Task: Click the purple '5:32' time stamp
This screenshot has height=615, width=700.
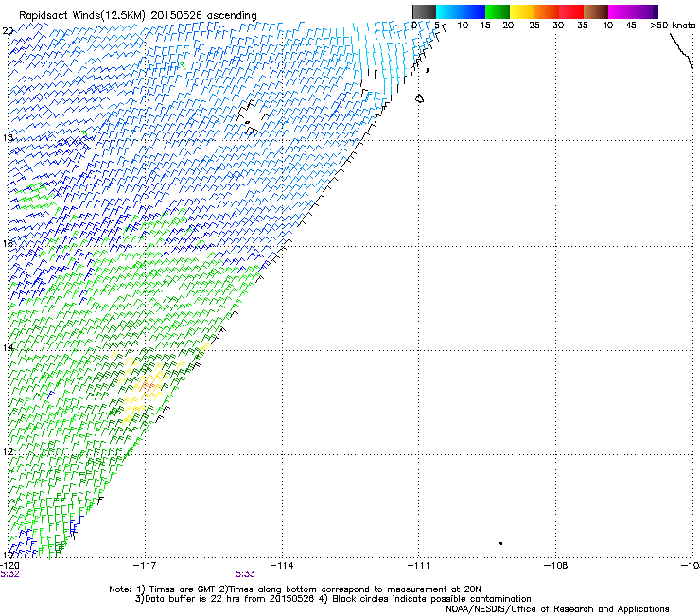Action: pos(9,574)
